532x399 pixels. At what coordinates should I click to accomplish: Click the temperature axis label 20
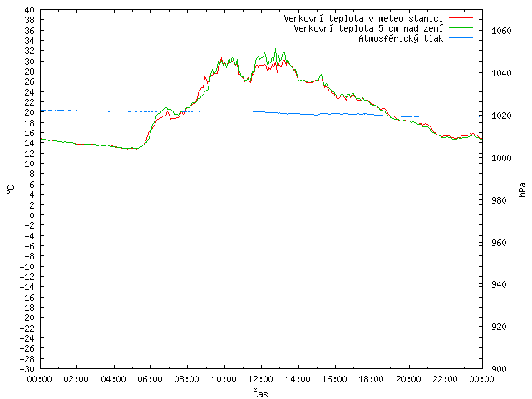(x=30, y=113)
